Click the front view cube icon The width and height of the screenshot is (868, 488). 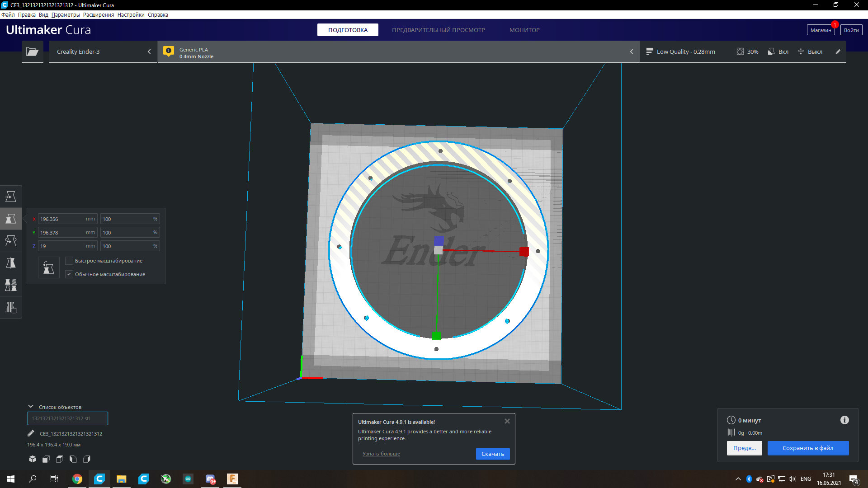tap(46, 459)
